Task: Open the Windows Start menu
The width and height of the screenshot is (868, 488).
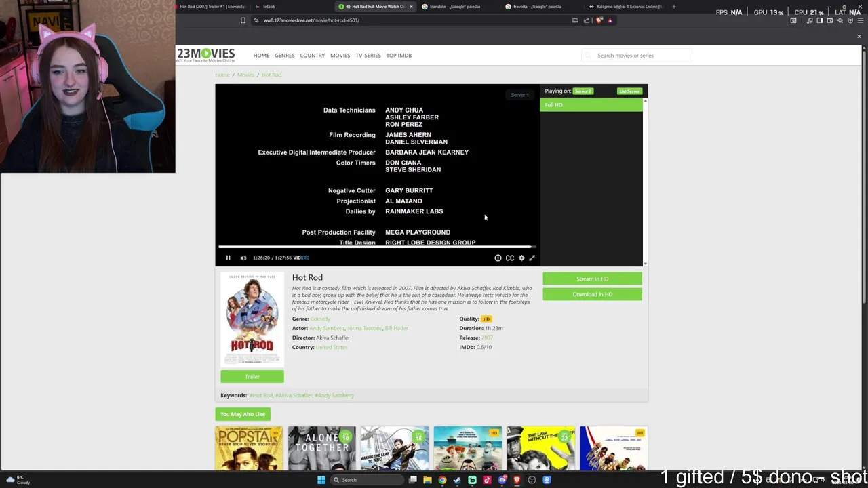Action: [321, 480]
